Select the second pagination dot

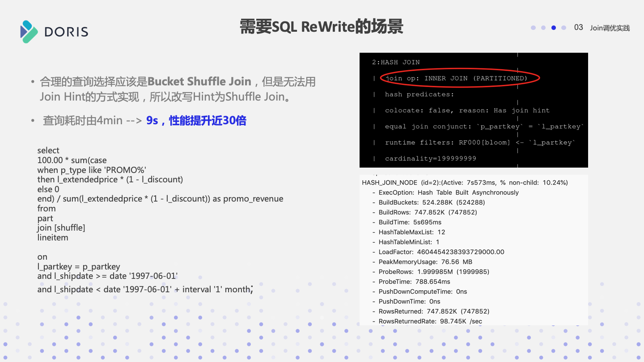(x=543, y=27)
